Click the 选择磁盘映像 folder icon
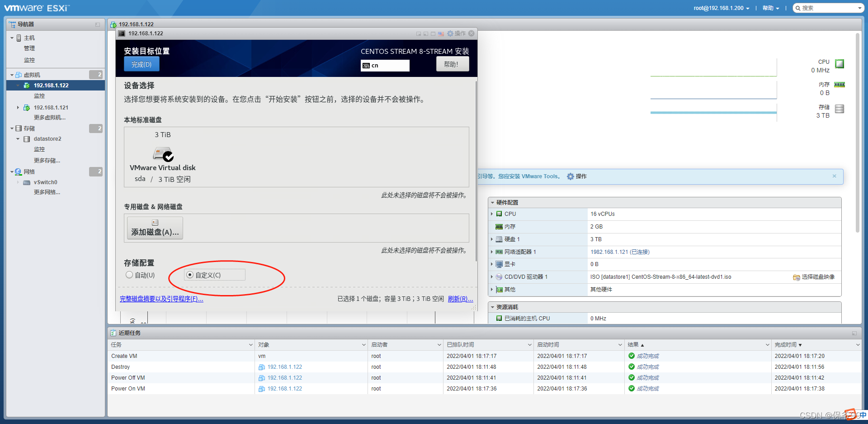The image size is (868, 424). click(x=797, y=277)
